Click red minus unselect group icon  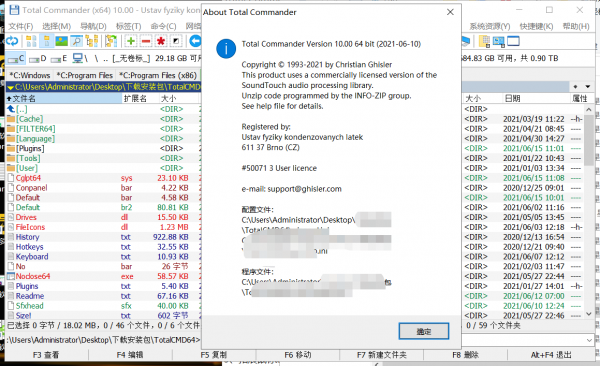146,41
